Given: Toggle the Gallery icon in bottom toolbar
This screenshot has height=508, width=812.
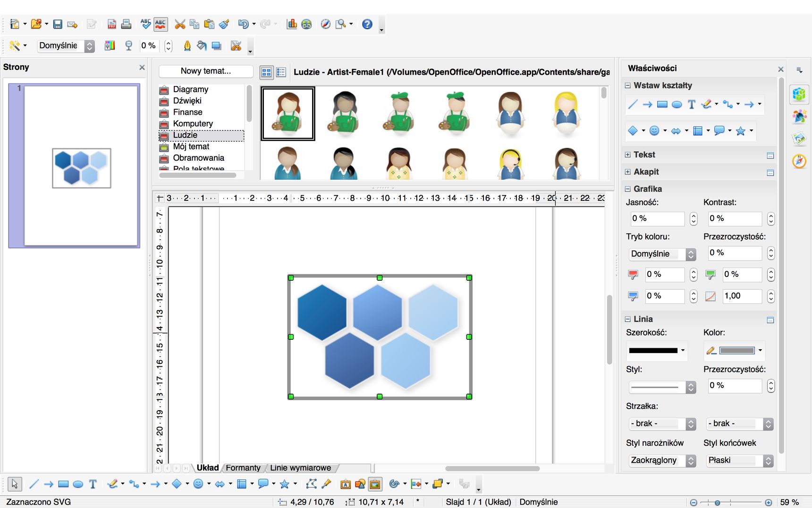Looking at the screenshot, I should point(375,484).
